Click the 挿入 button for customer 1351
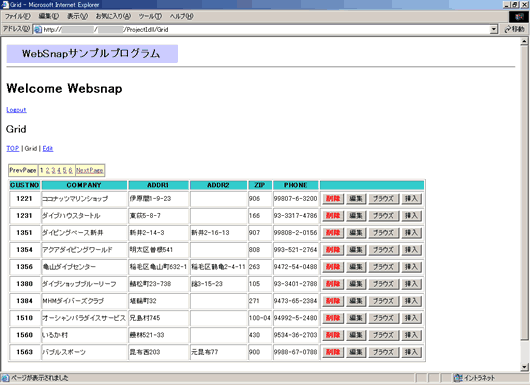Image resolution: width=530 pixels, height=385 pixels. (x=412, y=233)
